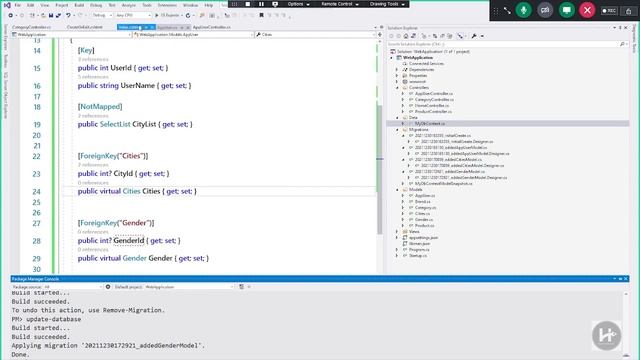The image size is (640, 360).
Task: Click the search magnifier icon in Solution Explorer
Action: pos(622,44)
